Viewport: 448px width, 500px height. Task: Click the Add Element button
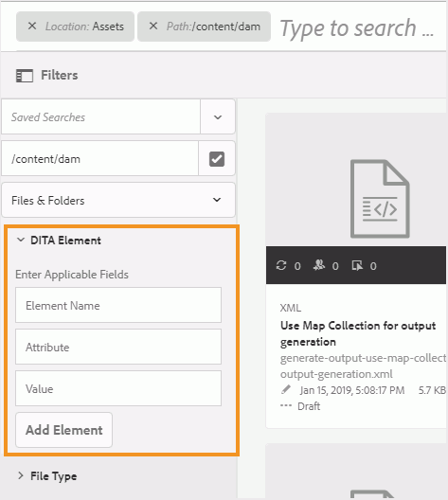64,430
